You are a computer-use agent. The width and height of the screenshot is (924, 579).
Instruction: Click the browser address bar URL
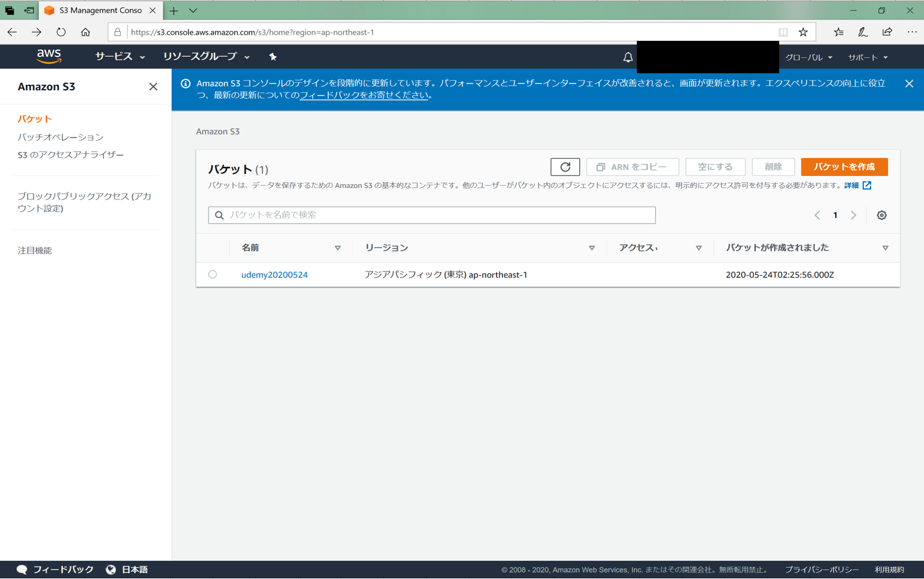[252, 32]
